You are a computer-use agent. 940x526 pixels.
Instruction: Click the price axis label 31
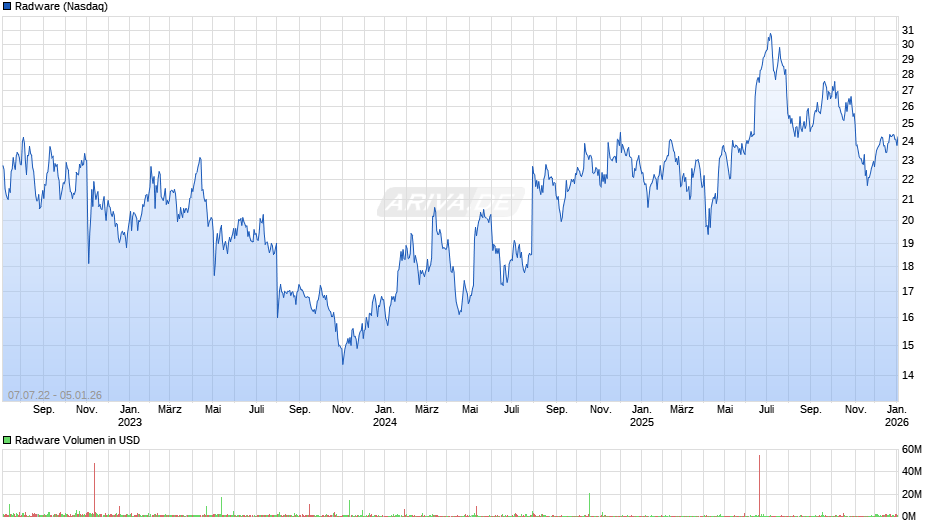pos(908,30)
